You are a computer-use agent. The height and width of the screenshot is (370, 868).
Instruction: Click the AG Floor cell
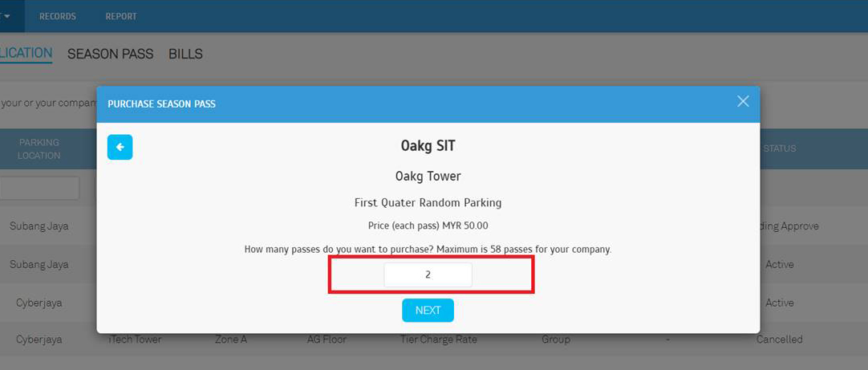(327, 340)
